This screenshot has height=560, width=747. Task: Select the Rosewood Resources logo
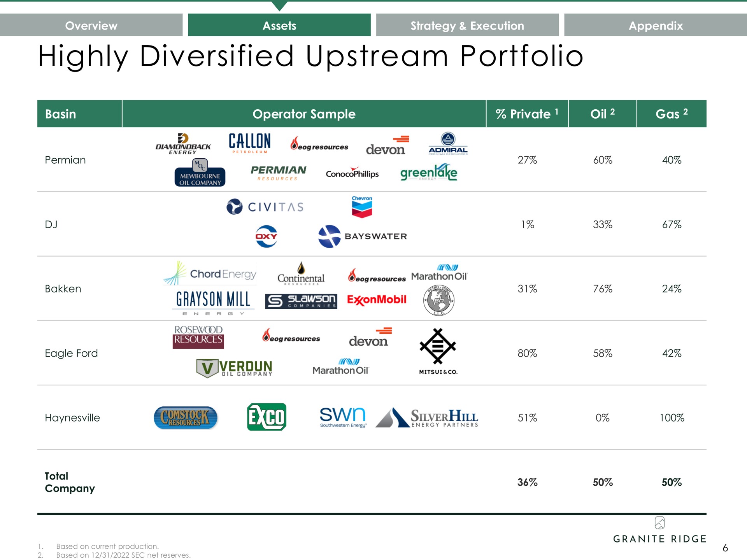click(198, 337)
